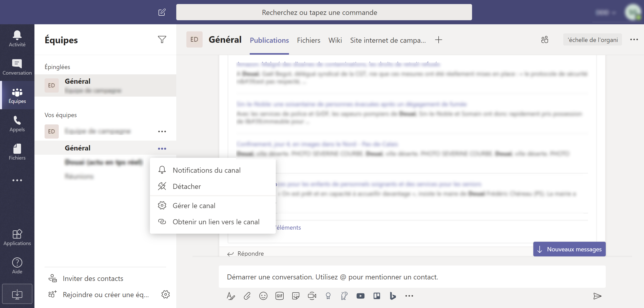
Task: Open the Bing messaging extension
Action: 393,296
